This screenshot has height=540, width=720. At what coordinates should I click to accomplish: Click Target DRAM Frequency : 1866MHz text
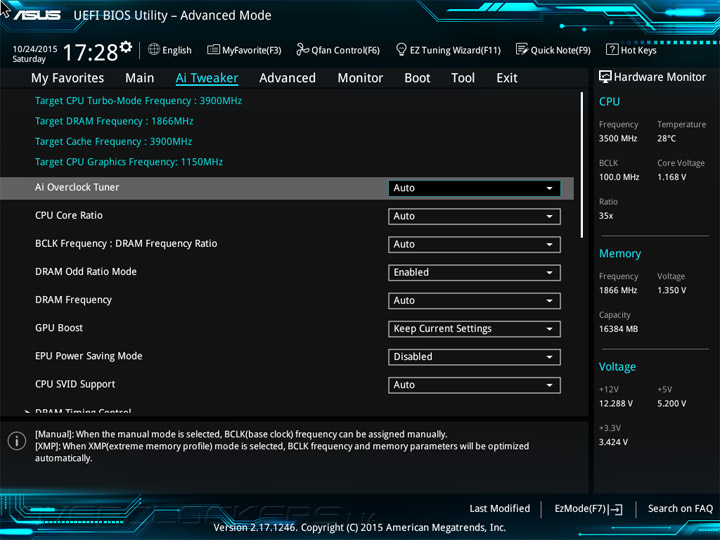pyautogui.click(x=114, y=121)
